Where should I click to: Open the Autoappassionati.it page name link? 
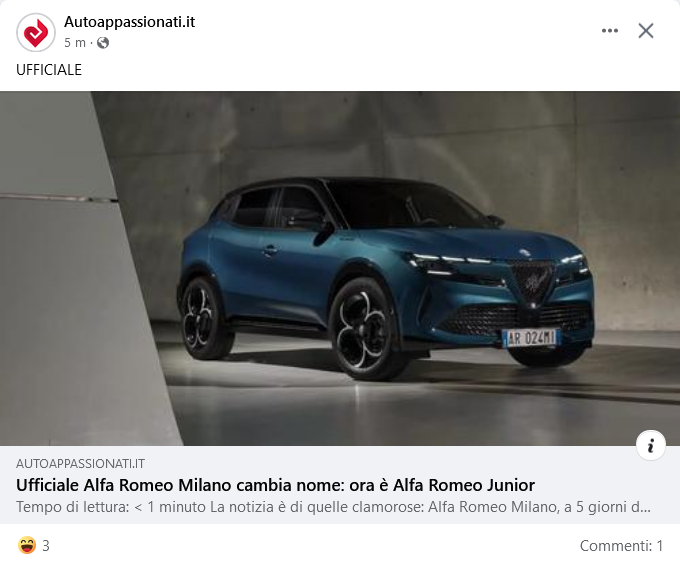coord(129,21)
